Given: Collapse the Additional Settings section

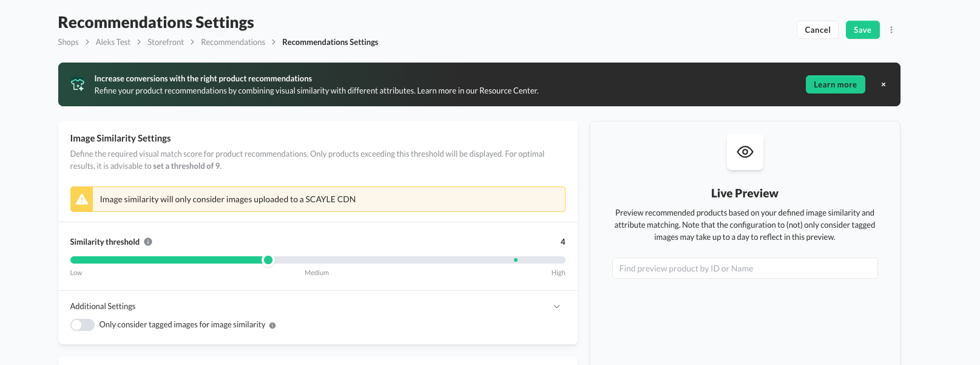Looking at the screenshot, I should pos(556,307).
